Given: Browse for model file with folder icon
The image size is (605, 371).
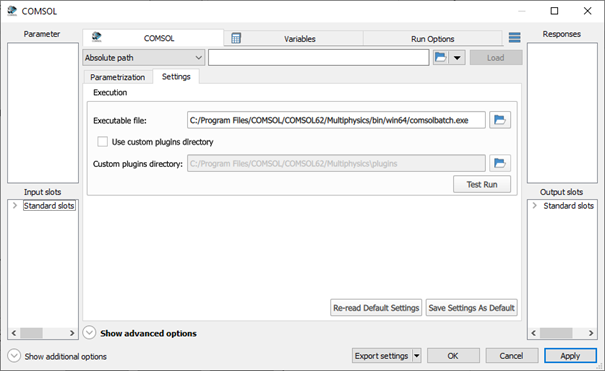Looking at the screenshot, I should pos(441,58).
